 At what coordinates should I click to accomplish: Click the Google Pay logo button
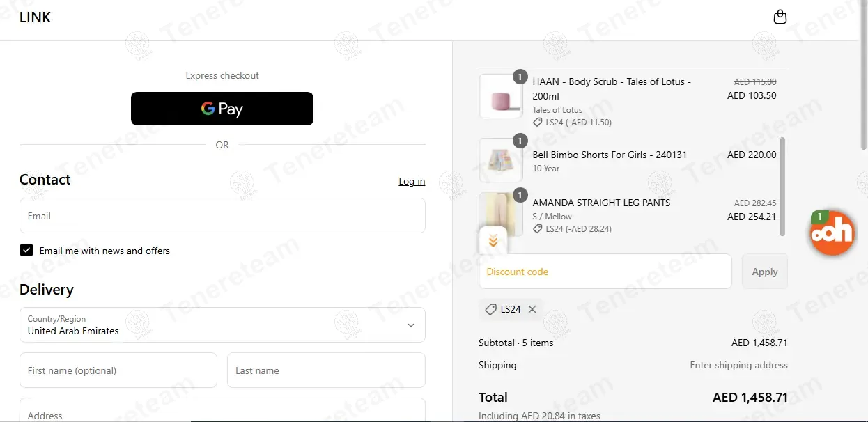pos(222,109)
